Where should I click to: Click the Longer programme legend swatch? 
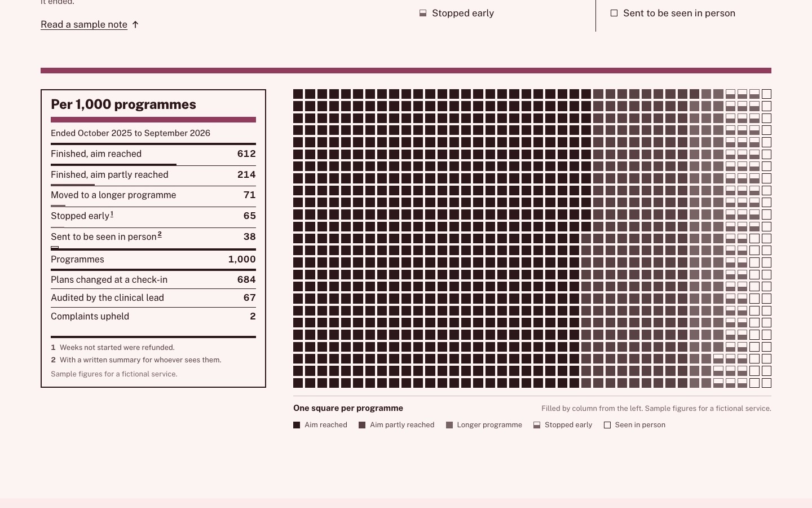click(x=449, y=425)
